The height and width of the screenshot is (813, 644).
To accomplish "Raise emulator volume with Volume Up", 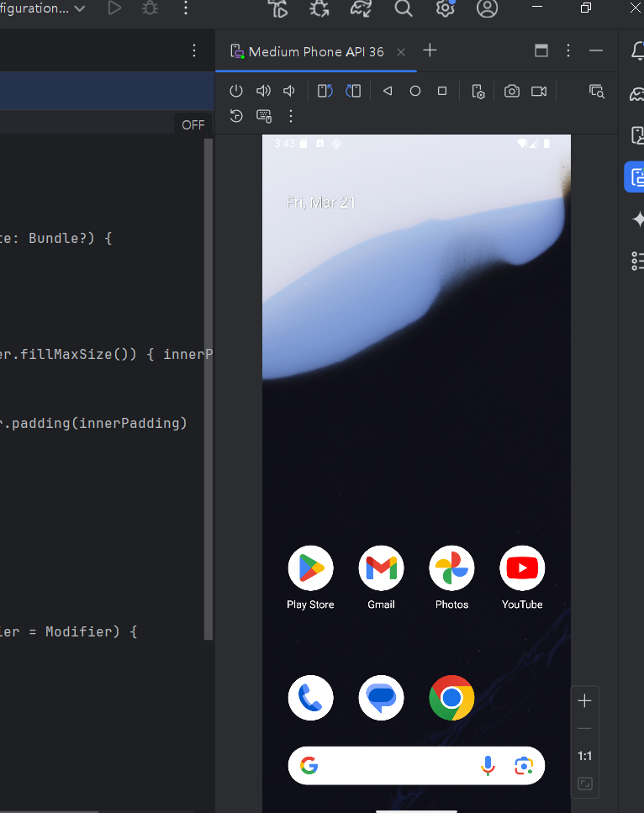I will point(263,92).
